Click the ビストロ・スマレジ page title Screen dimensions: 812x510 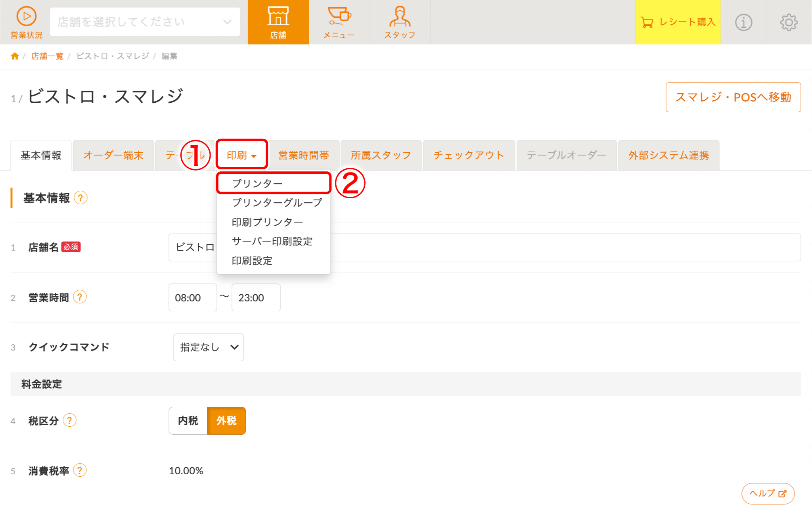click(x=105, y=96)
